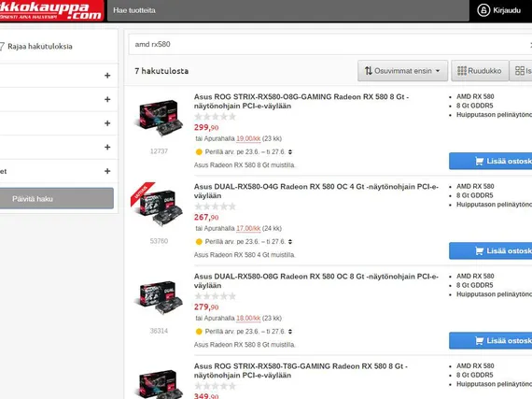532x399 pixels.
Task: Open Asus ROG STRIX-RX580-O8G-GAMING product title
Action: (x=301, y=101)
